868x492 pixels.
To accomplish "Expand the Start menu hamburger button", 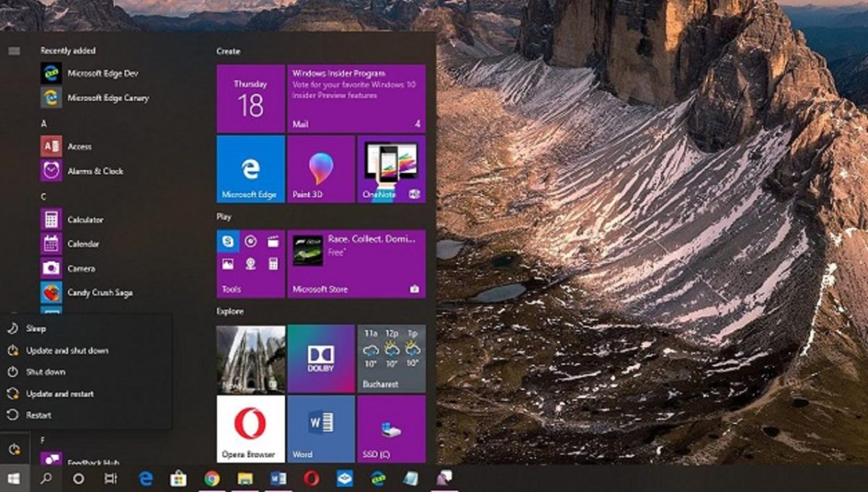I will pos(14,51).
